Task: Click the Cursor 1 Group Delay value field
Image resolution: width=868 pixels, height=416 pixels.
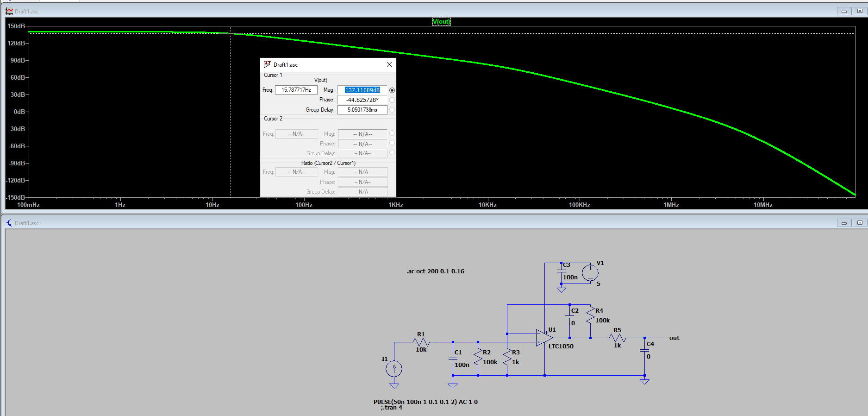Action: [x=362, y=110]
